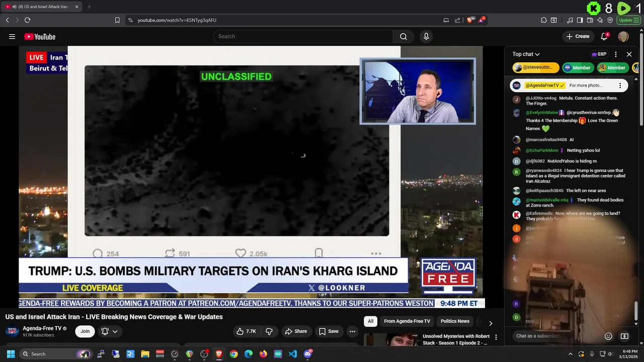
Task: Open the Agenda-Free TV channel name
Action: click(x=42, y=328)
